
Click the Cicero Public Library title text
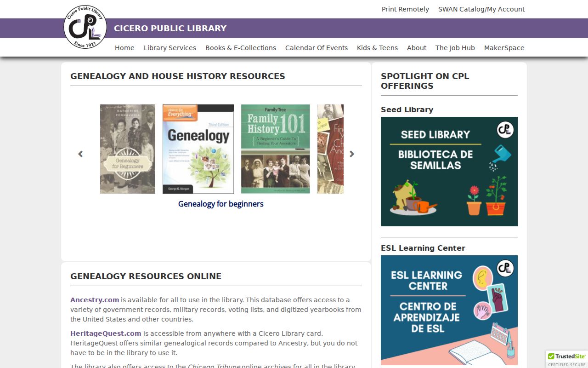(170, 29)
